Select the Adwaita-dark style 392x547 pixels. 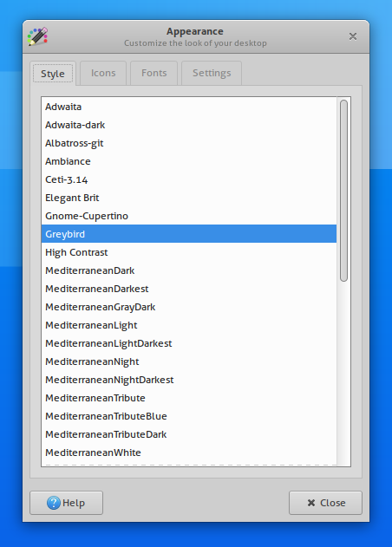(189, 125)
